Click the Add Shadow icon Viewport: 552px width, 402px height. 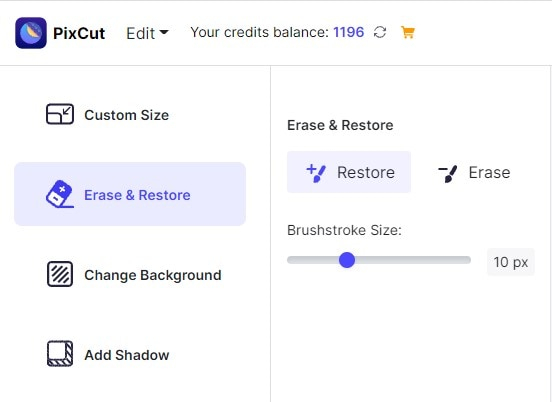coord(60,353)
